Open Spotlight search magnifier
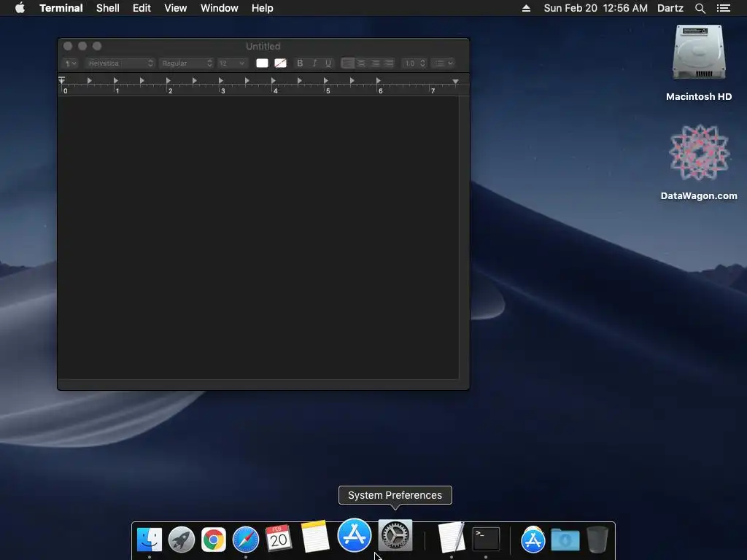 [700, 8]
